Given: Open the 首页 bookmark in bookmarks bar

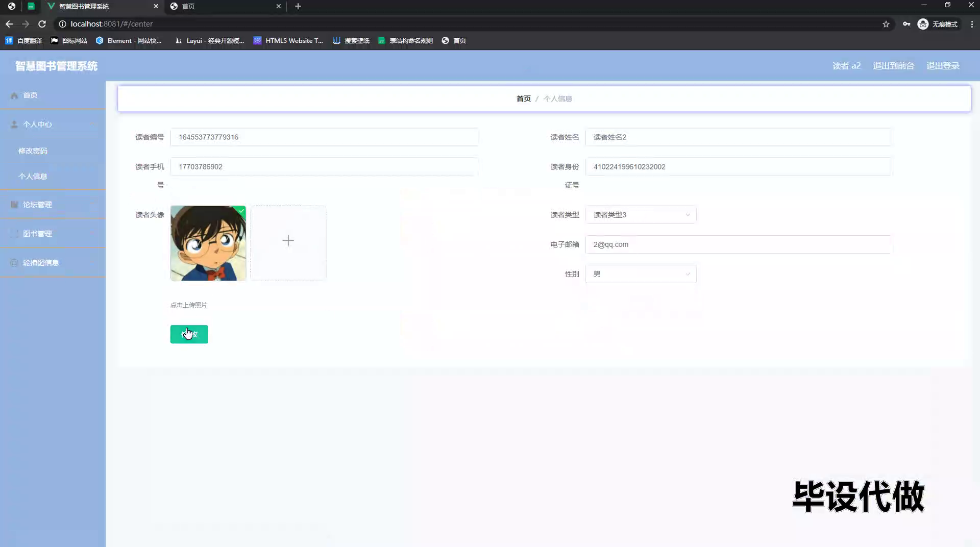Looking at the screenshot, I should tap(454, 40).
